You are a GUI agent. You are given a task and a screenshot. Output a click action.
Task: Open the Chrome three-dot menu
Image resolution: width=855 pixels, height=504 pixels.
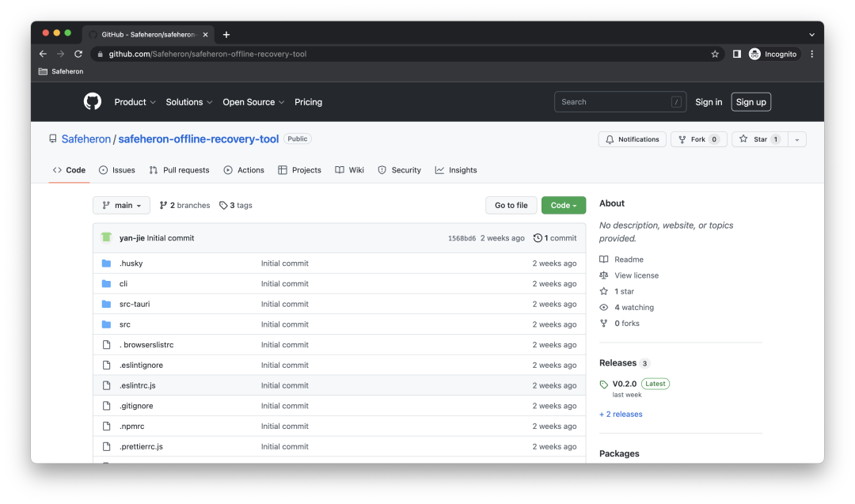coord(812,54)
